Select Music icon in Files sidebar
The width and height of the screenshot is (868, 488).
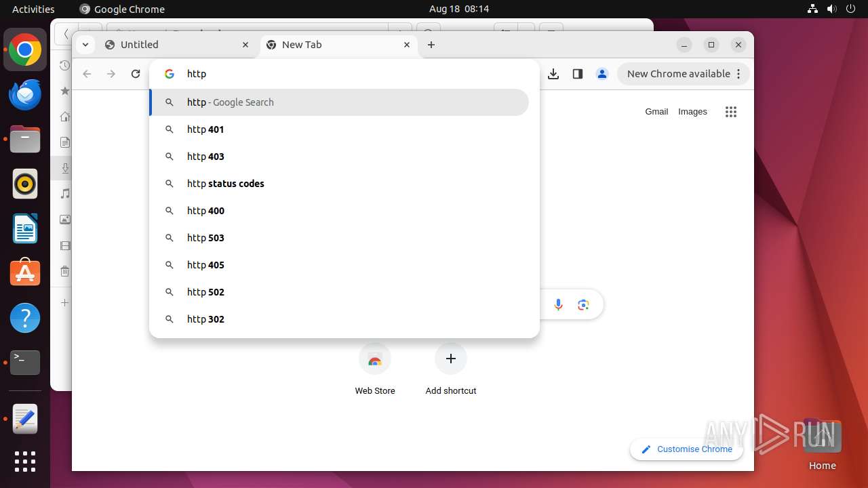(x=65, y=194)
